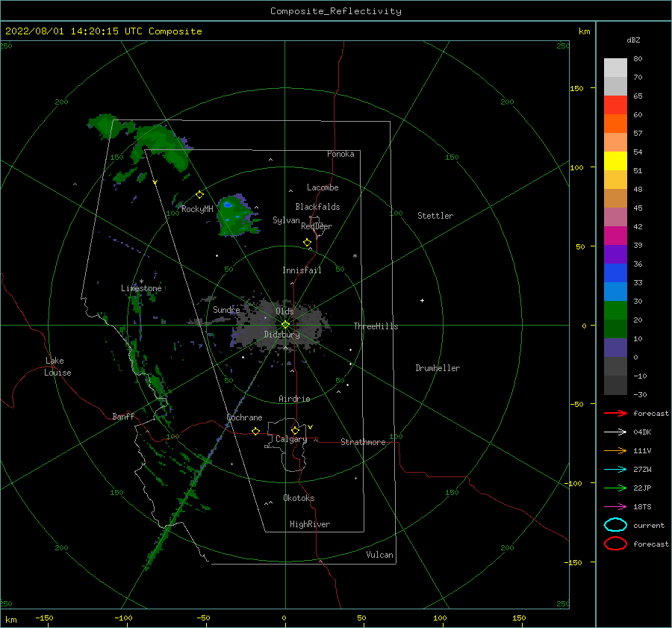Click the -150 x-axis tick label
The image size is (672, 628).
coord(44,618)
